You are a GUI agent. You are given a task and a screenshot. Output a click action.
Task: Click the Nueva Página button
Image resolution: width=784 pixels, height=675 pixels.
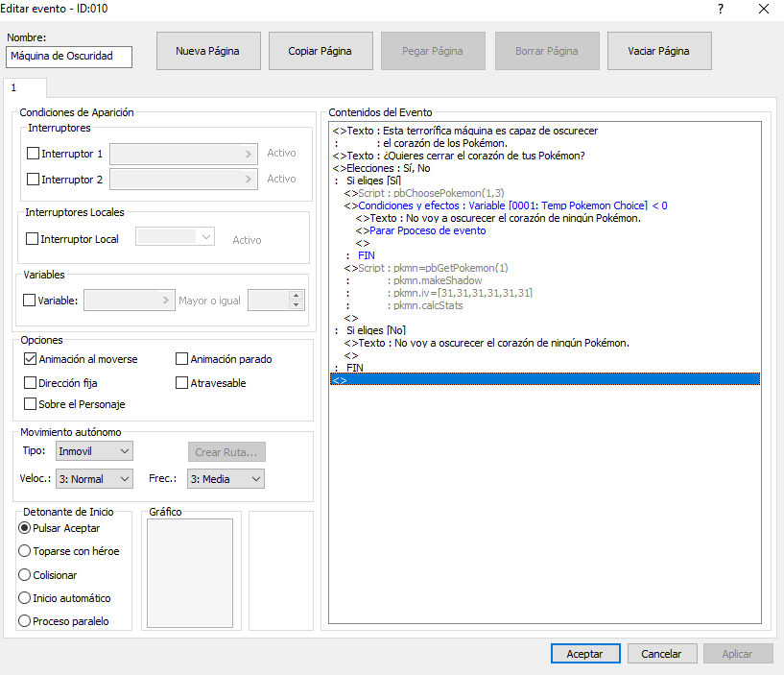[207, 51]
